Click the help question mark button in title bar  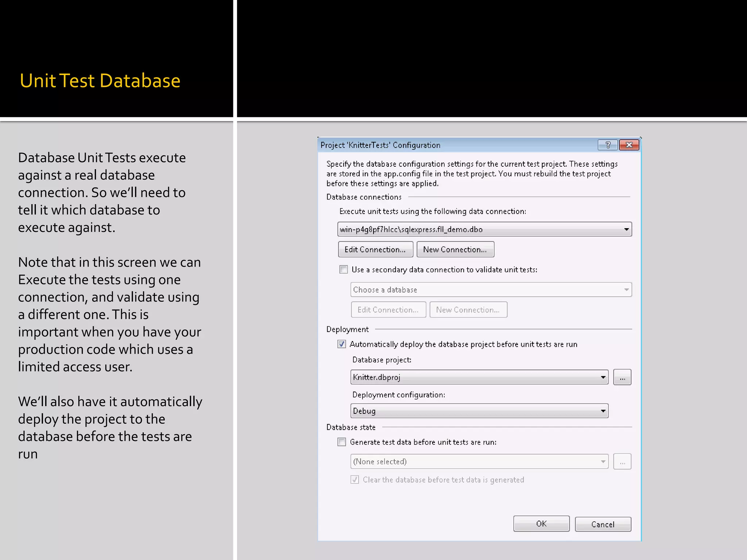click(608, 145)
